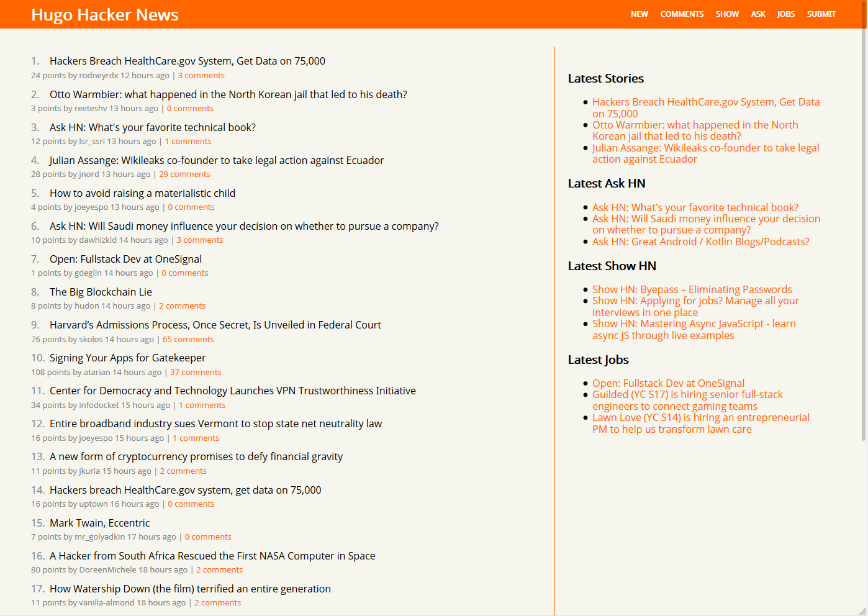This screenshot has width=868, height=616.
Task: Open sidebar link 'Show HN: Byepass – Eliminating Passwords'
Action: tap(692, 289)
